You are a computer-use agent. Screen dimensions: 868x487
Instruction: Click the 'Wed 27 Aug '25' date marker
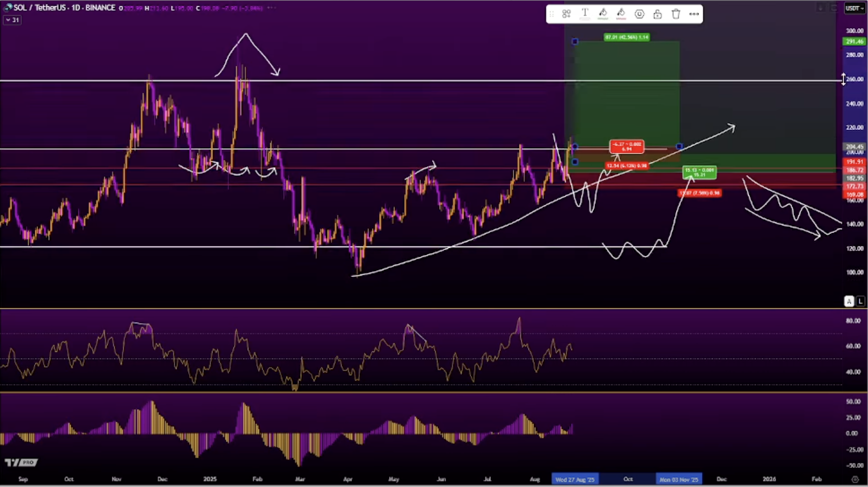pos(575,479)
